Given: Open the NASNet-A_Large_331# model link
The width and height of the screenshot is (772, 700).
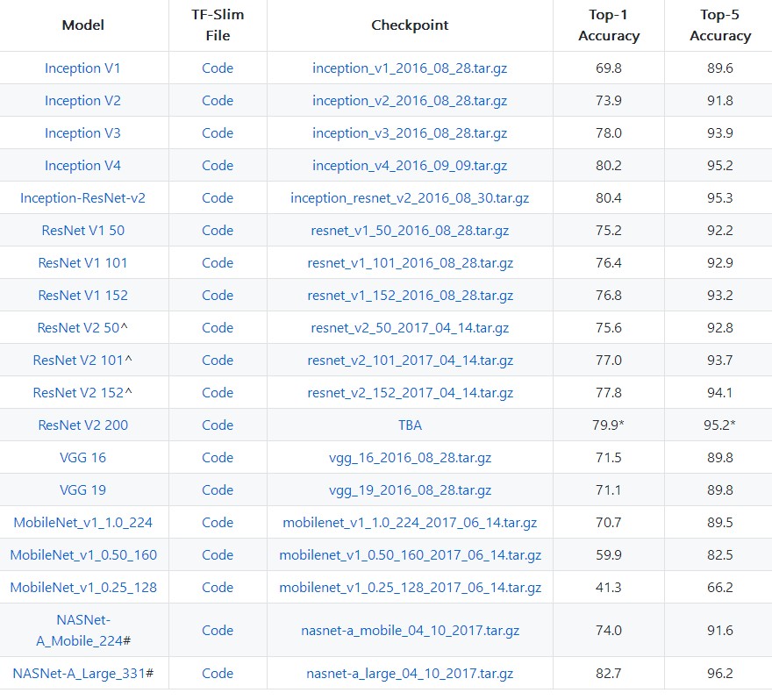Looking at the screenshot, I should point(83,674).
